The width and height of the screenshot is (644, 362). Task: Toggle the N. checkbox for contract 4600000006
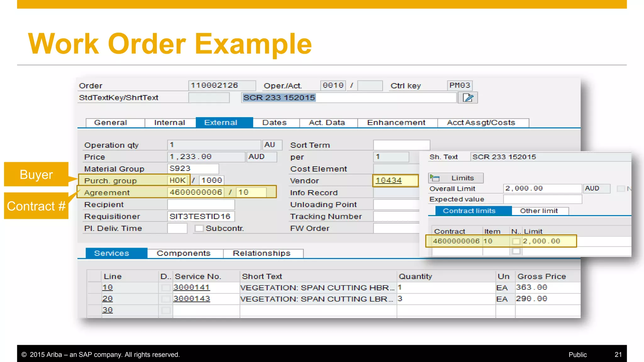(516, 241)
